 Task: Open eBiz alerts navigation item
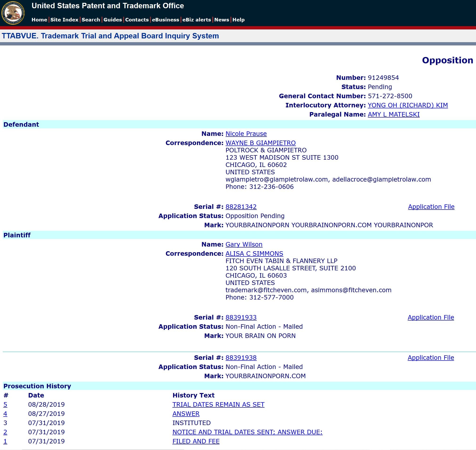coord(196,20)
